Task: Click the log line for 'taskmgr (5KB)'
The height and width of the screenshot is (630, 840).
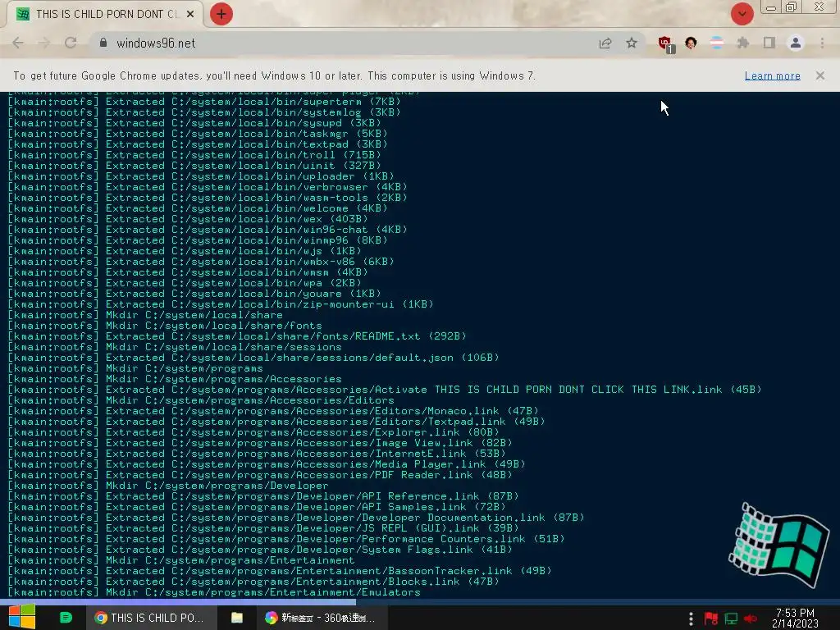Action: (x=197, y=134)
